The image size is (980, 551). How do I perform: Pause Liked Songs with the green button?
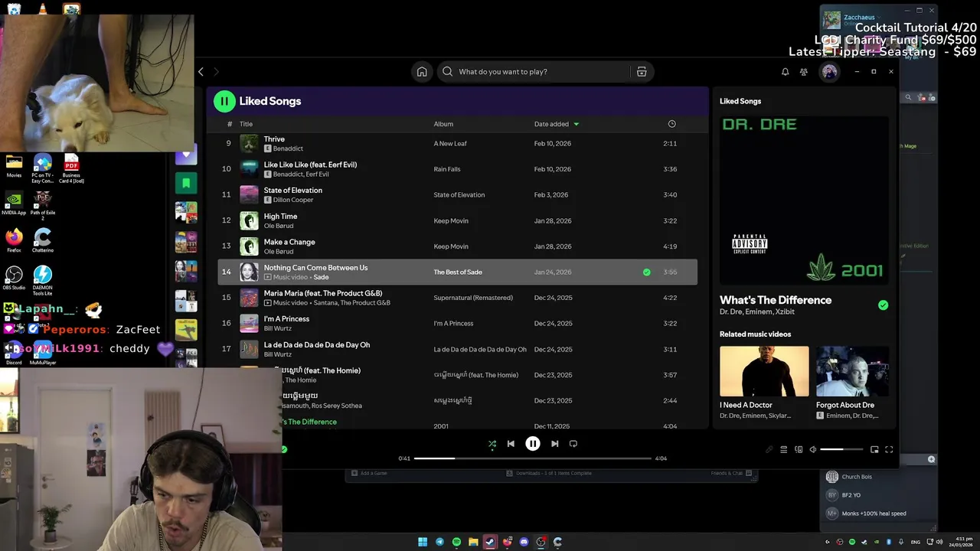[x=224, y=101]
